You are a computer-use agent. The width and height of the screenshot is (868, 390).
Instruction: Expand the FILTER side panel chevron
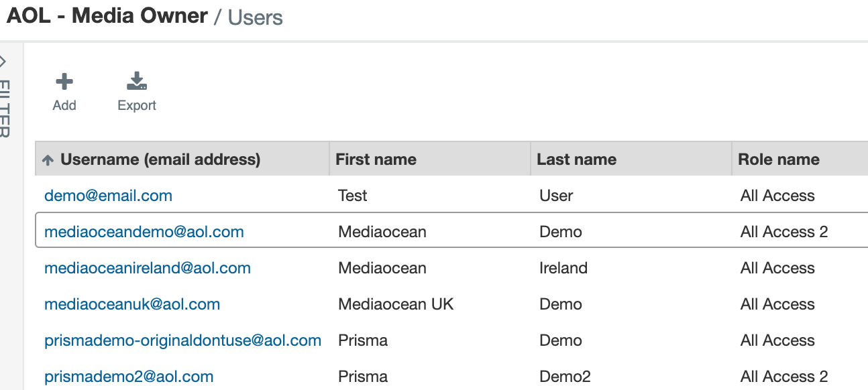coord(3,62)
